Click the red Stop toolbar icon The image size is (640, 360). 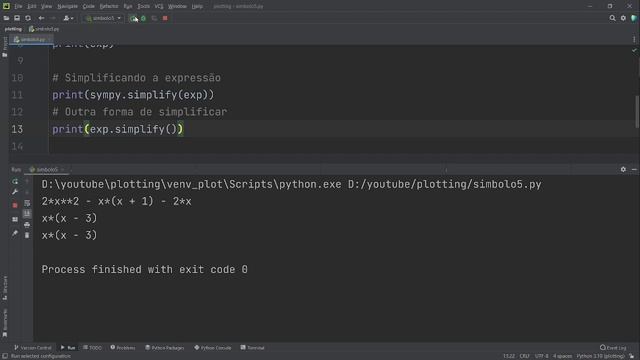pyautogui.click(x=165, y=18)
